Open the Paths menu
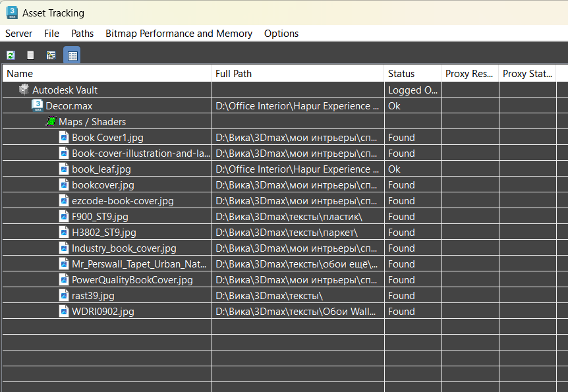This screenshot has width=568, height=392. (x=82, y=34)
